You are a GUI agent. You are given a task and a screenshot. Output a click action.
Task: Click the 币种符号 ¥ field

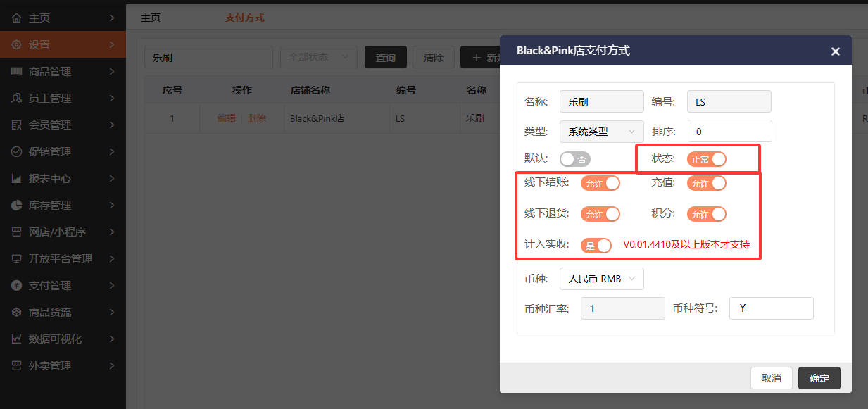coord(772,308)
